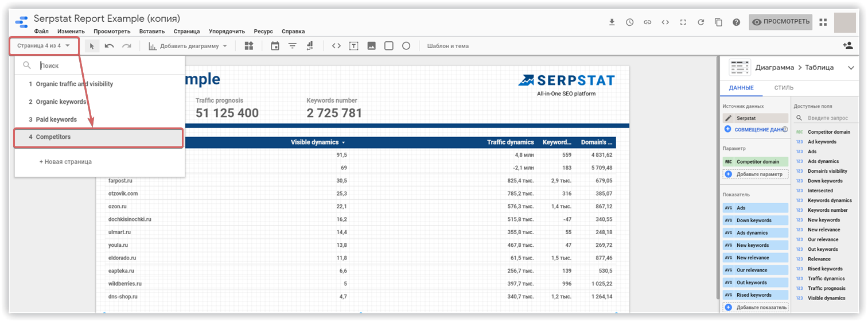Switch to the ДАННЫЕ tab

coord(741,88)
